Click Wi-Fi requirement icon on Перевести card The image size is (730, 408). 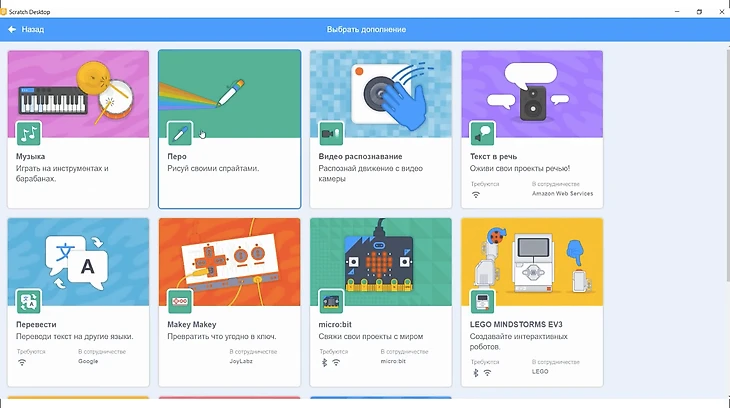click(22, 362)
